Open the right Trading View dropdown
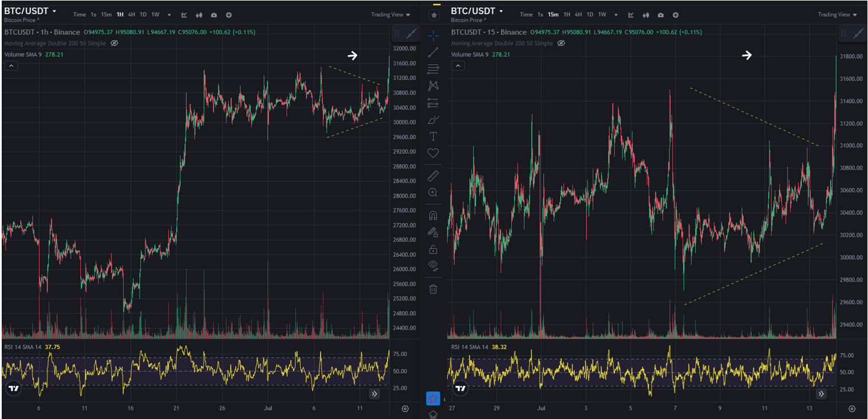Image resolution: width=868 pixels, height=419 pixels. coord(838,14)
